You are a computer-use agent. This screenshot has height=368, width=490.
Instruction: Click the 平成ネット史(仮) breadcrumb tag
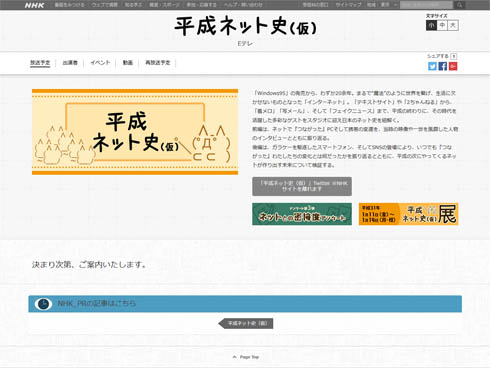(x=246, y=323)
